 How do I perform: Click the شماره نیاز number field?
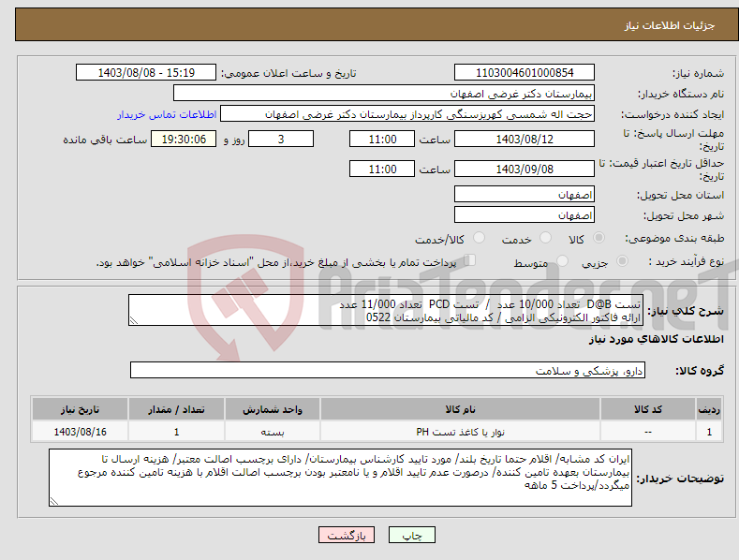point(525,73)
